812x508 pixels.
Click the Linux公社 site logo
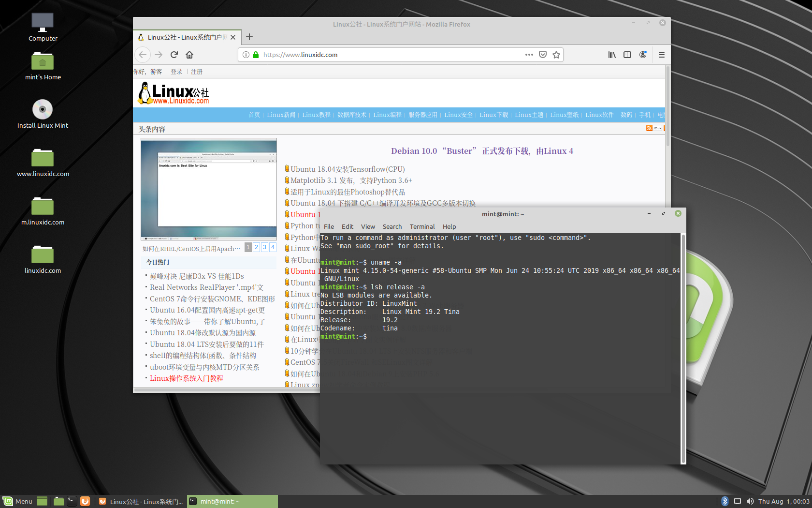pyautogui.click(x=174, y=93)
